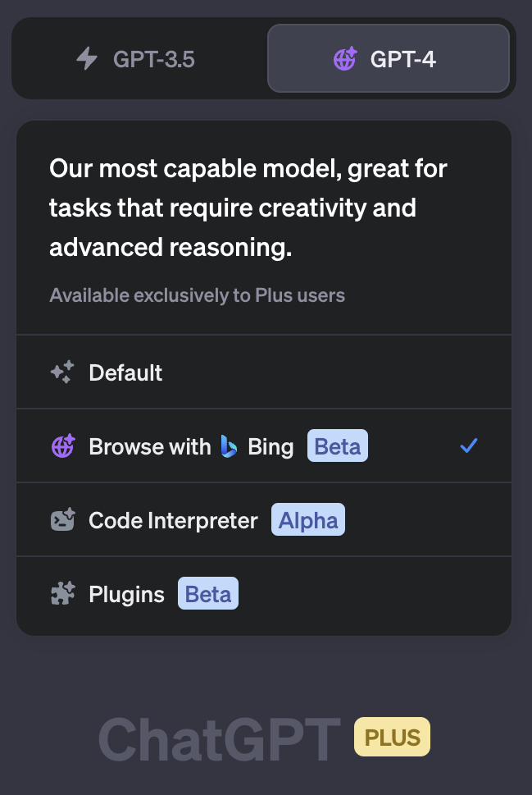Viewport: 532px width, 795px height.
Task: Enable the Plugins mode
Action: point(126,593)
